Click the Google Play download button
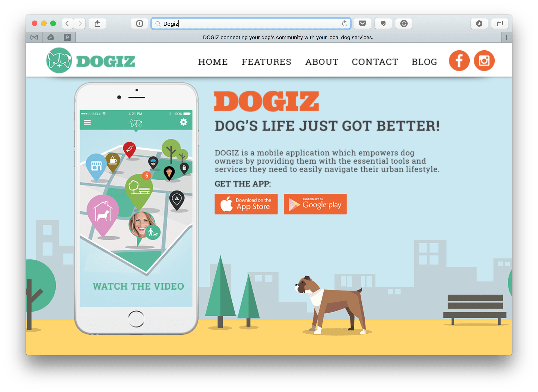This screenshot has height=392, width=538. pos(315,204)
